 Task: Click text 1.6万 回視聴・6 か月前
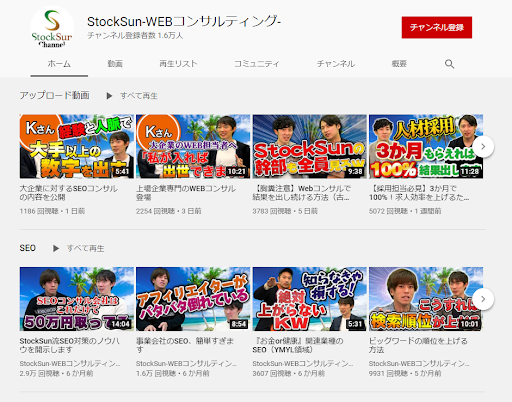[173, 373]
